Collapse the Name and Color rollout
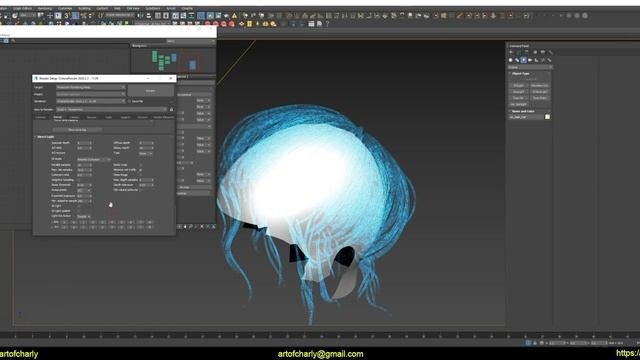Screen dimensions: 640x360 (522, 111)
